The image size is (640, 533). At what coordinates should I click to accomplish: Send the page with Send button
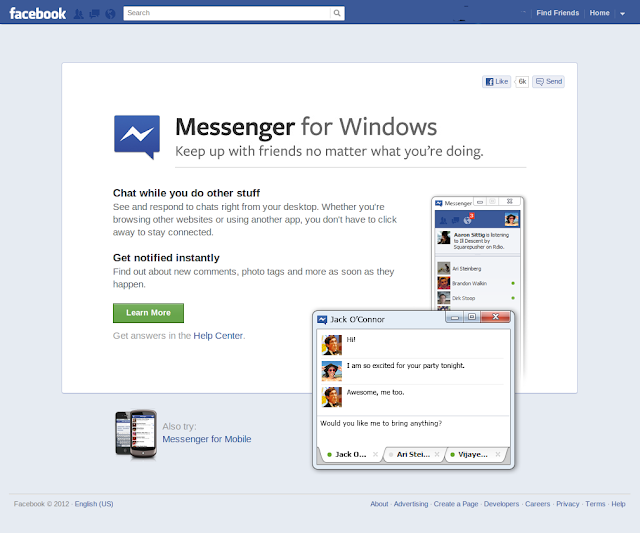click(x=549, y=82)
